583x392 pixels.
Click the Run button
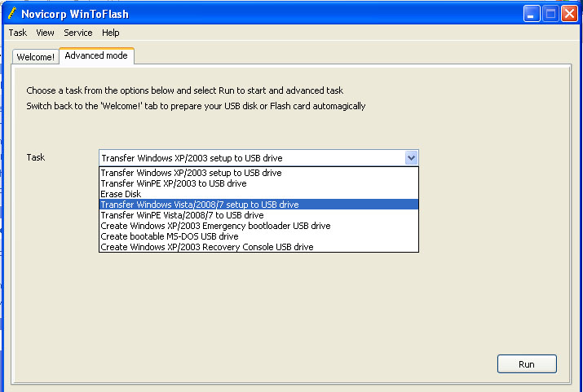[527, 364]
